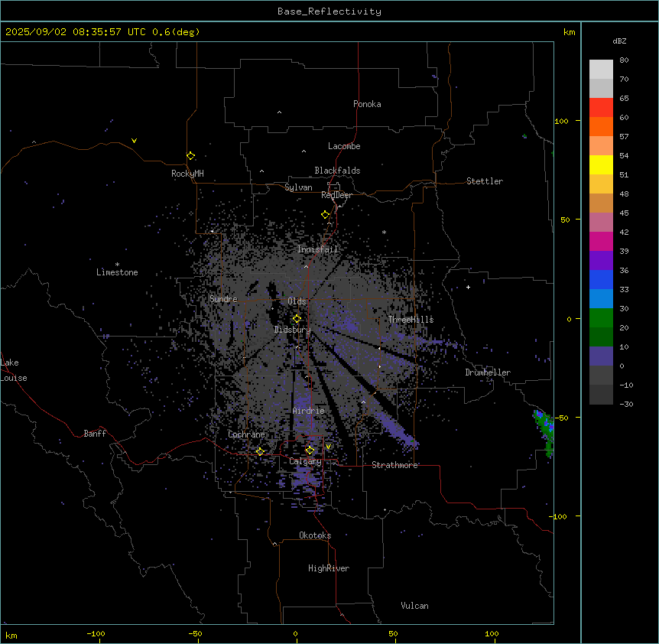Click the Calgary city label

click(306, 461)
